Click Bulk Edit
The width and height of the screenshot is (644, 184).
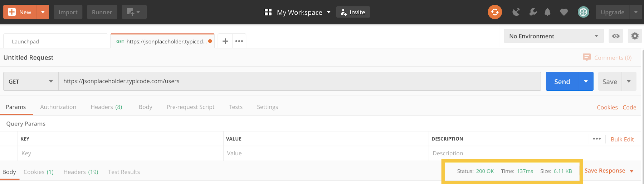pyautogui.click(x=622, y=139)
